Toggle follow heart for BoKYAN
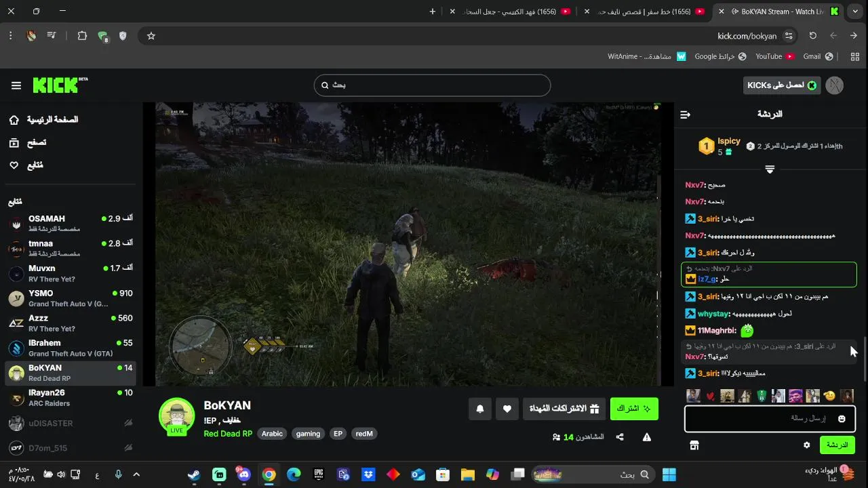868x488 pixels. click(x=507, y=409)
